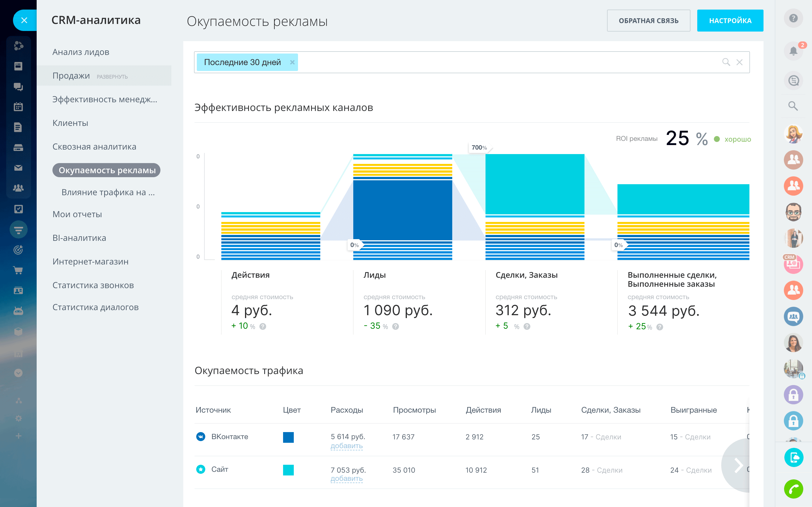Open the chat history icon in right panel
This screenshot has height=507, width=812.
click(793, 81)
